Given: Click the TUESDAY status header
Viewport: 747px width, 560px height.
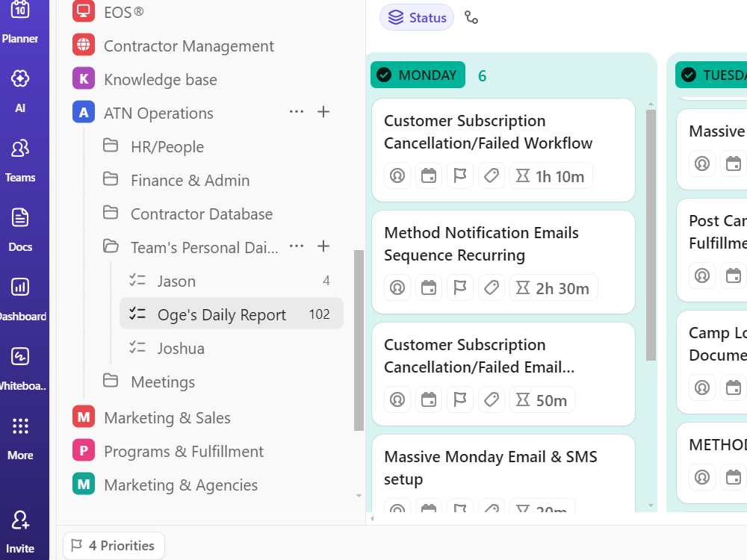Looking at the screenshot, I should click(x=711, y=75).
